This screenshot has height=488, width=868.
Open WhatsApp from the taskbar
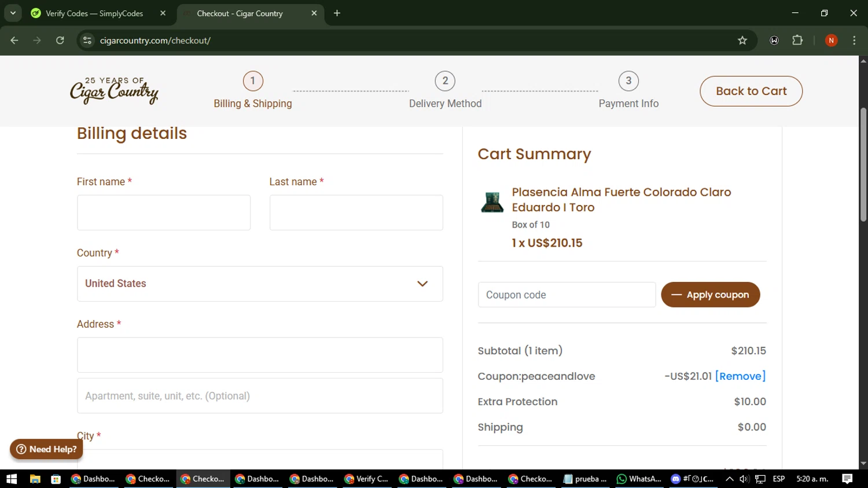click(639, 479)
